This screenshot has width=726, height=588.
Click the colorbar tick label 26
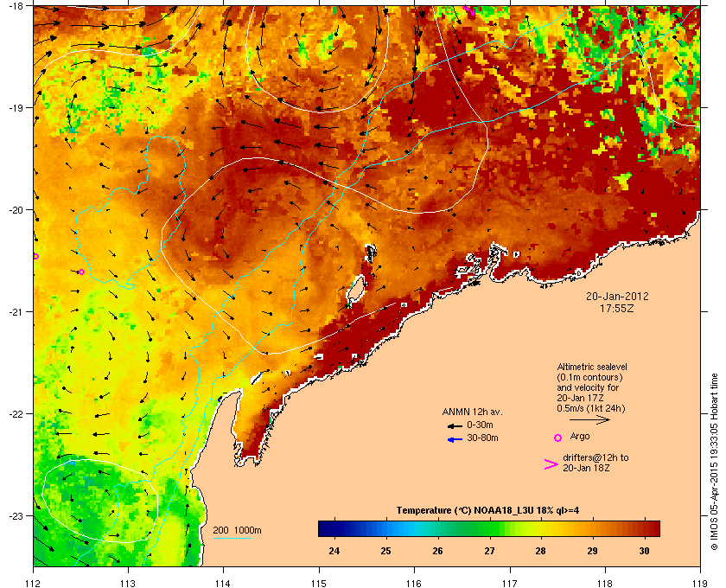(437, 551)
